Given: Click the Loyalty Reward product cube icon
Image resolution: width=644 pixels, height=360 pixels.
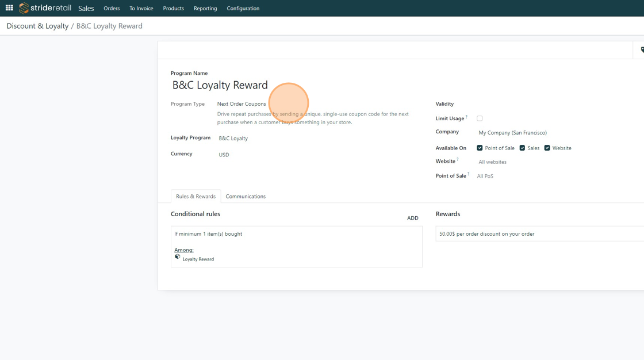Looking at the screenshot, I should point(178,256).
